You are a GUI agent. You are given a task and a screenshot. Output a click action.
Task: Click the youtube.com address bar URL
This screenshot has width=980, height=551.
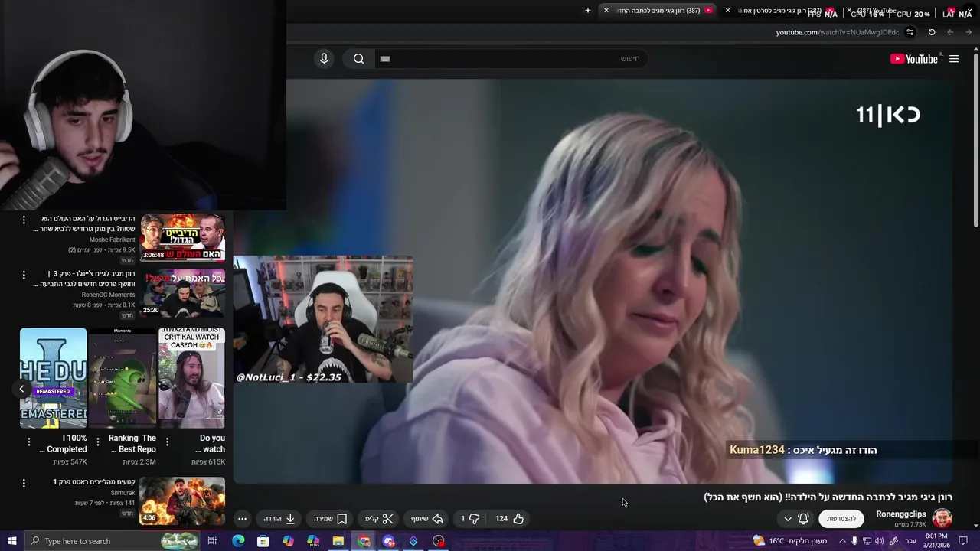(837, 32)
